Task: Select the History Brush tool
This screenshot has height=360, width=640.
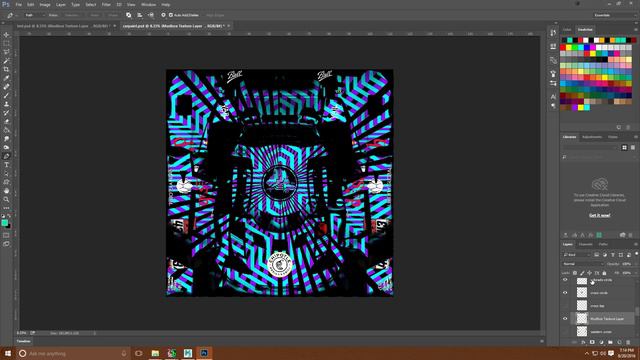Action: click(x=7, y=113)
